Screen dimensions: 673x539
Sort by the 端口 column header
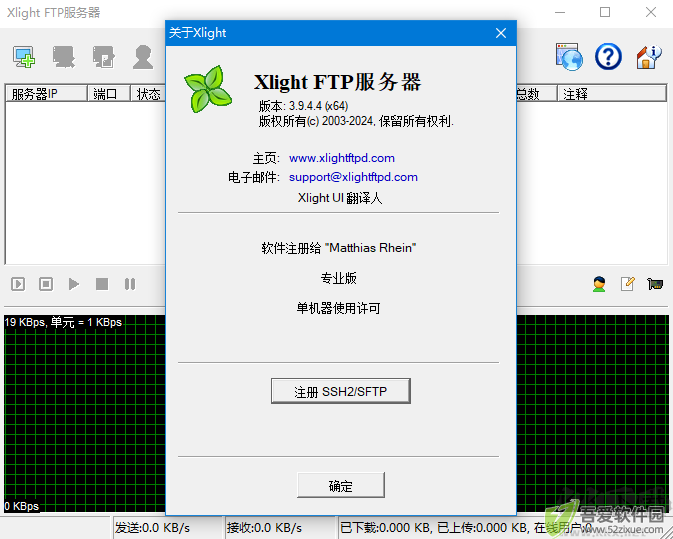pyautogui.click(x=109, y=94)
